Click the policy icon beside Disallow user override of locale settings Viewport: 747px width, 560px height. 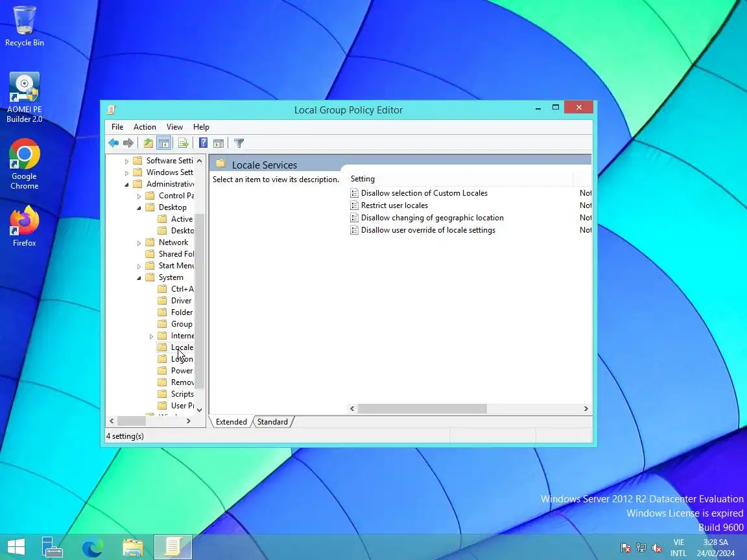354,230
